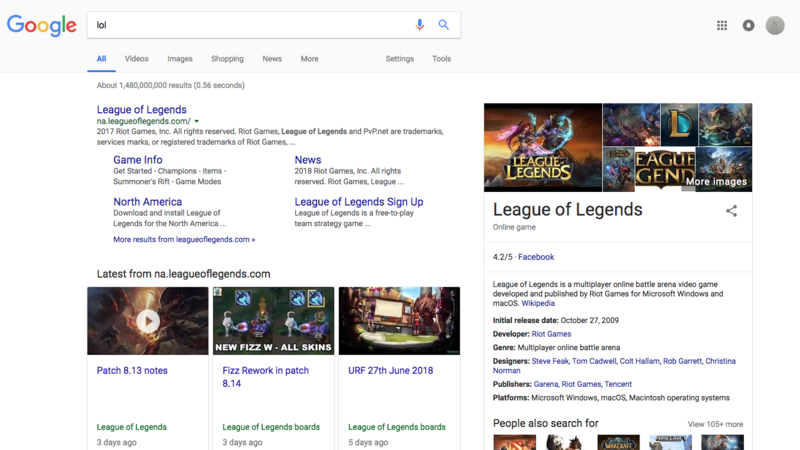Open the Fizz Rework video thumbnail
The height and width of the screenshot is (450, 800).
point(273,321)
